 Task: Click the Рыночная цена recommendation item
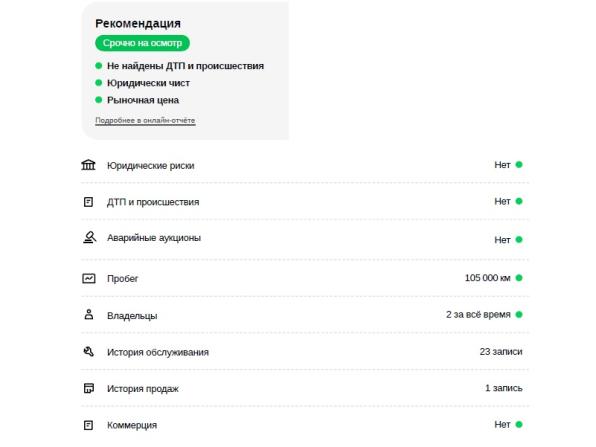pyautogui.click(x=143, y=100)
